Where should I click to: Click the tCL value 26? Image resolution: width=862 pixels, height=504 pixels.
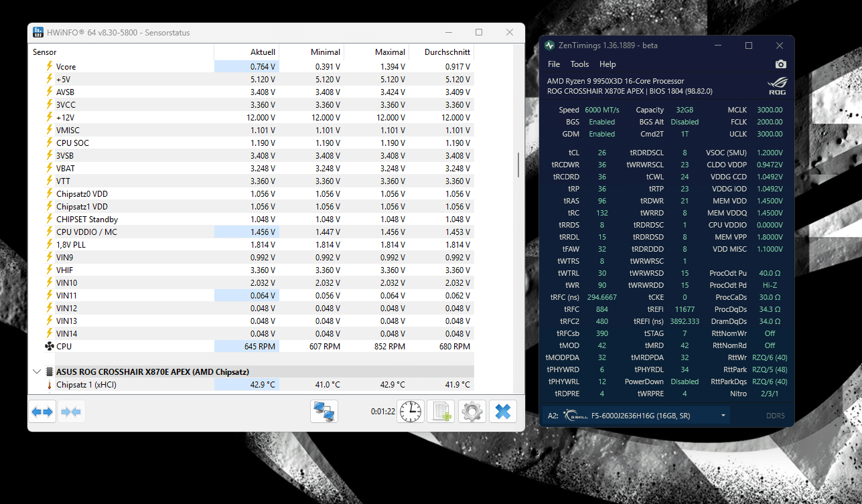[602, 153]
